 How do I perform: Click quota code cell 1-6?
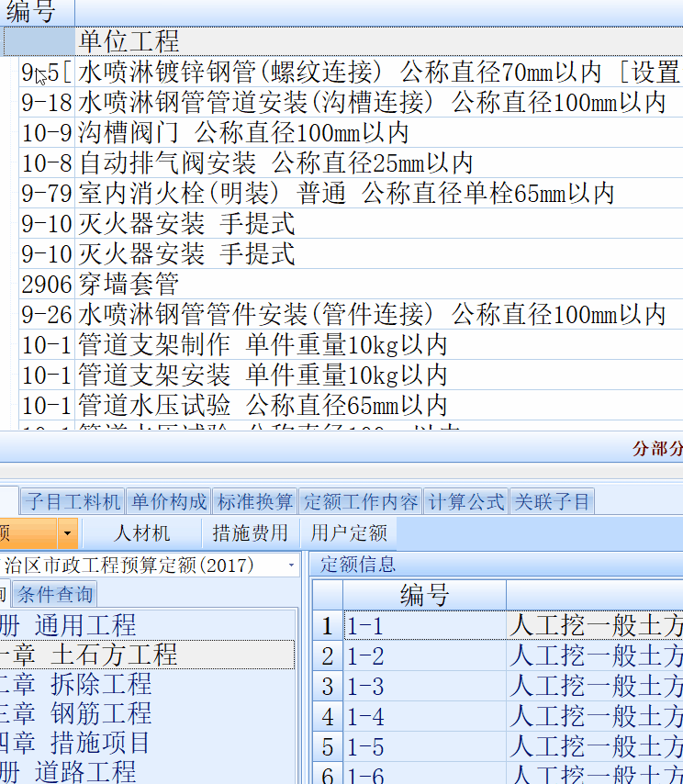click(425, 774)
